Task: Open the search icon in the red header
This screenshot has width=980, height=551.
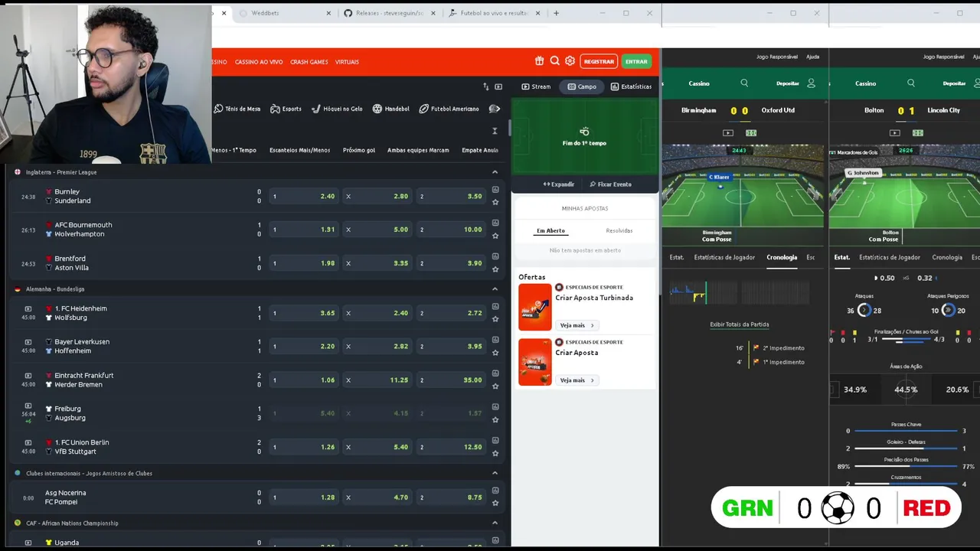Action: tap(554, 61)
